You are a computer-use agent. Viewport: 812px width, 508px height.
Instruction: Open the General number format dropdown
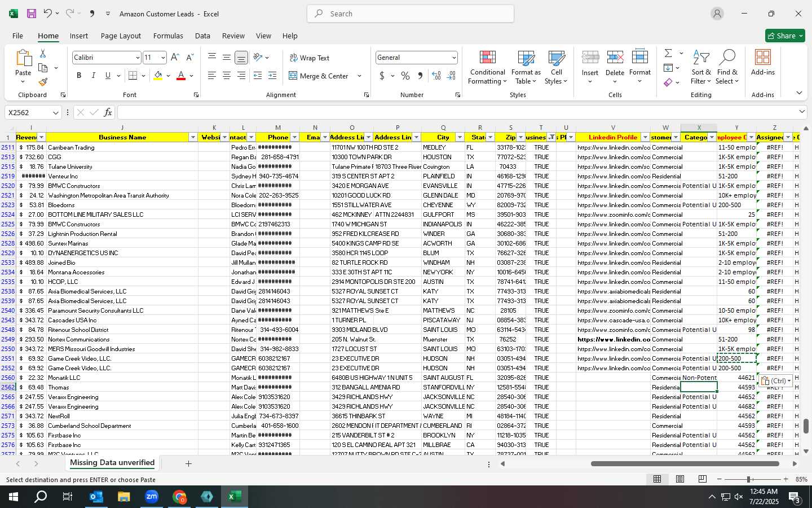pos(454,58)
